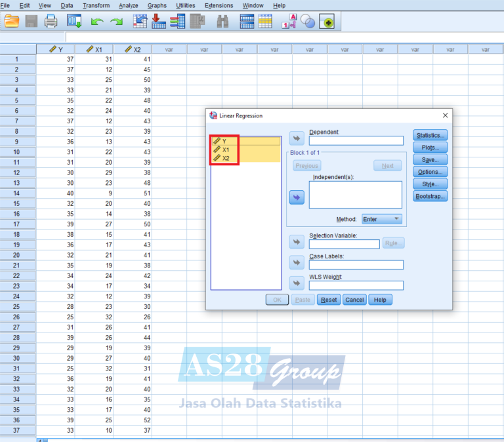Open the Method dropdown showing Enter
Viewport: 504px width, 442px height.
click(x=381, y=219)
